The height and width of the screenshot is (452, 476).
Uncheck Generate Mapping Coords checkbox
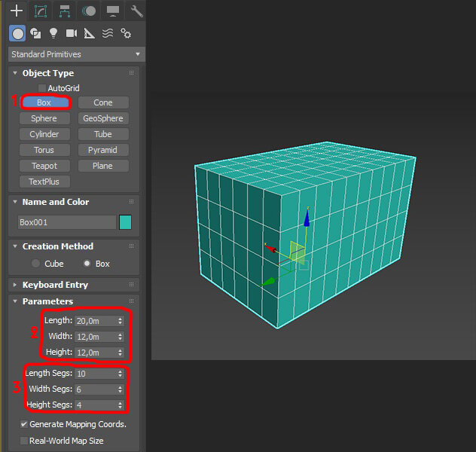[x=24, y=424]
